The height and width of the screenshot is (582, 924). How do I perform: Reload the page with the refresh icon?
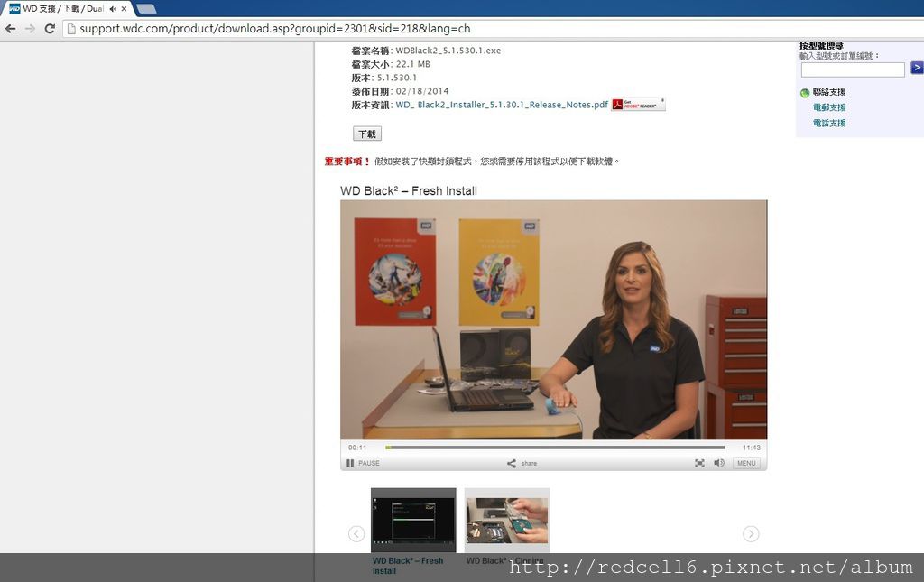[50, 28]
